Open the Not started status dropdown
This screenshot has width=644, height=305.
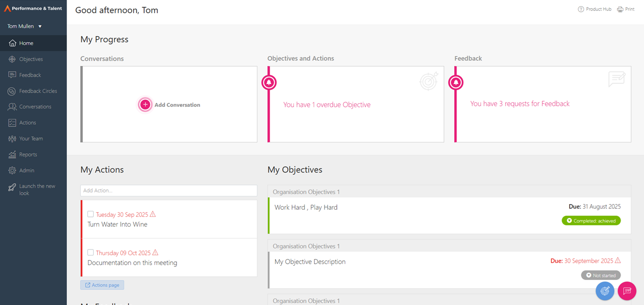(x=601, y=275)
